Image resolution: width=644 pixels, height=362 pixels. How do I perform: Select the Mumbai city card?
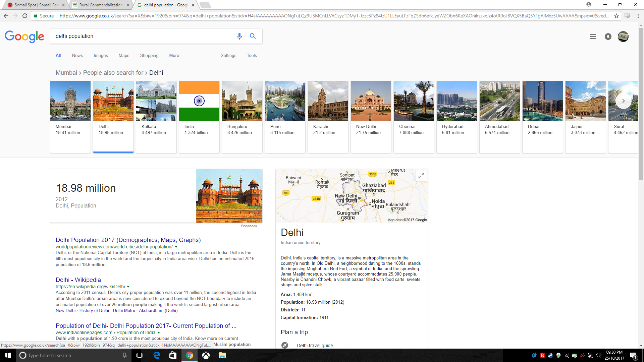[x=70, y=117]
